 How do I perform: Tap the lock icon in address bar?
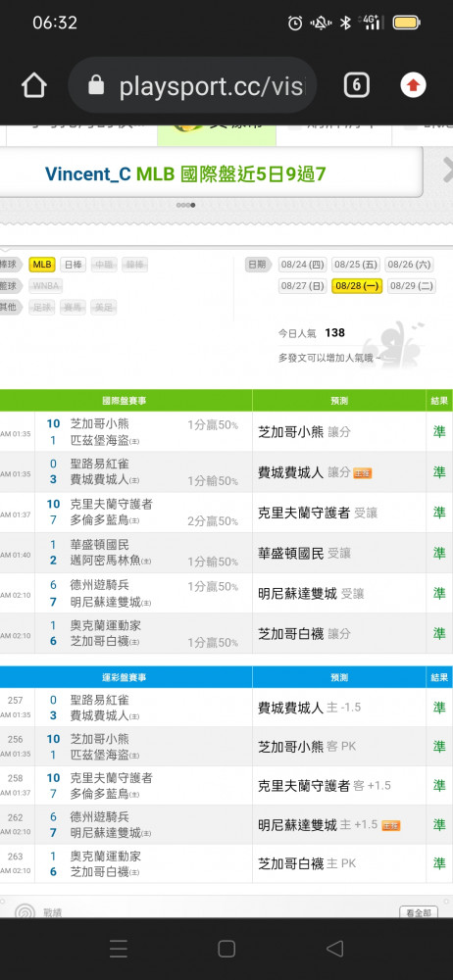pos(96,84)
